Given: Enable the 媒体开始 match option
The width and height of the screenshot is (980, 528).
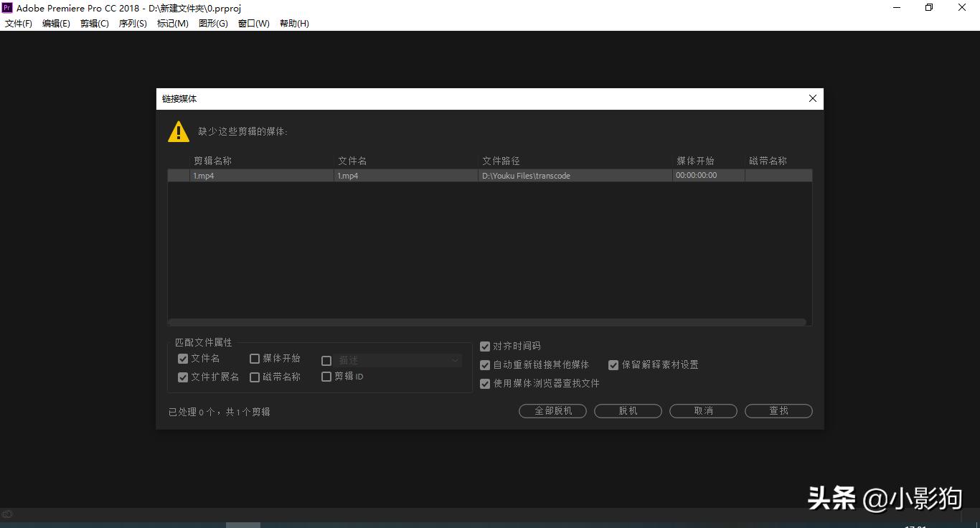Looking at the screenshot, I should point(255,359).
